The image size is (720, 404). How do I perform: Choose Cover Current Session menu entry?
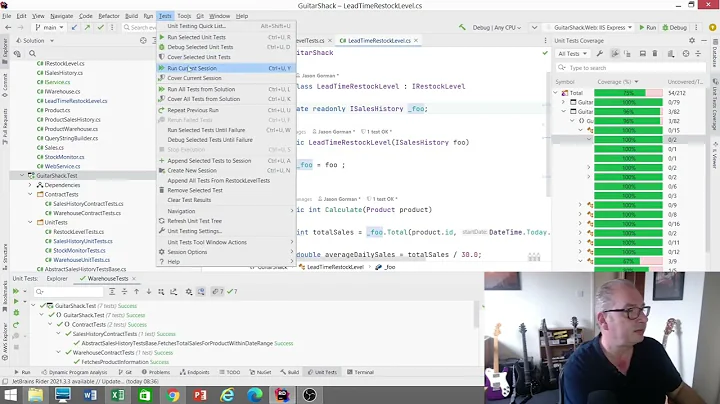226,78
